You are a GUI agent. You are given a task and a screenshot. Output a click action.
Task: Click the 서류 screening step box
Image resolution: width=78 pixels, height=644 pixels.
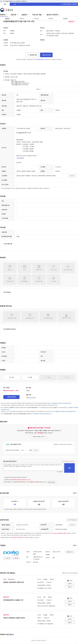(x=12, y=378)
